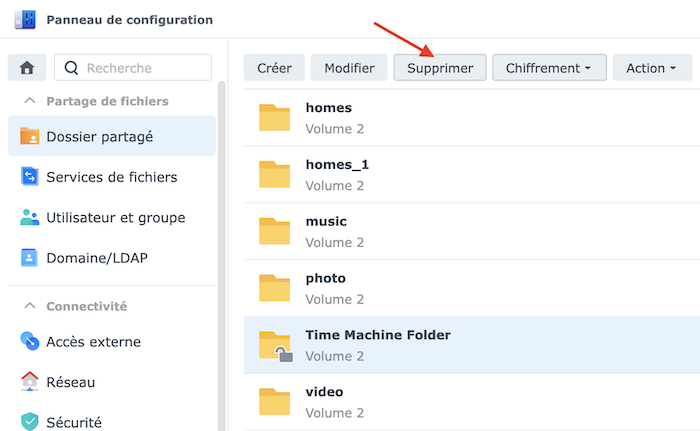
Task: Click the Modifier button
Action: click(x=349, y=68)
